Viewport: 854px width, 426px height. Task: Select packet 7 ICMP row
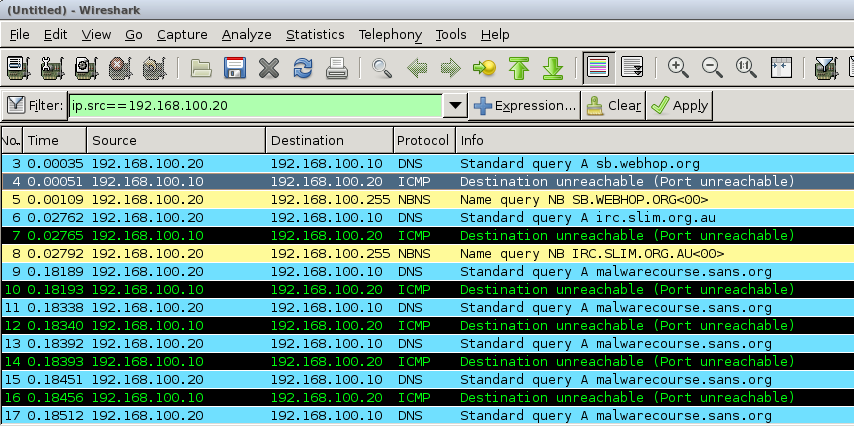[x=428, y=235]
